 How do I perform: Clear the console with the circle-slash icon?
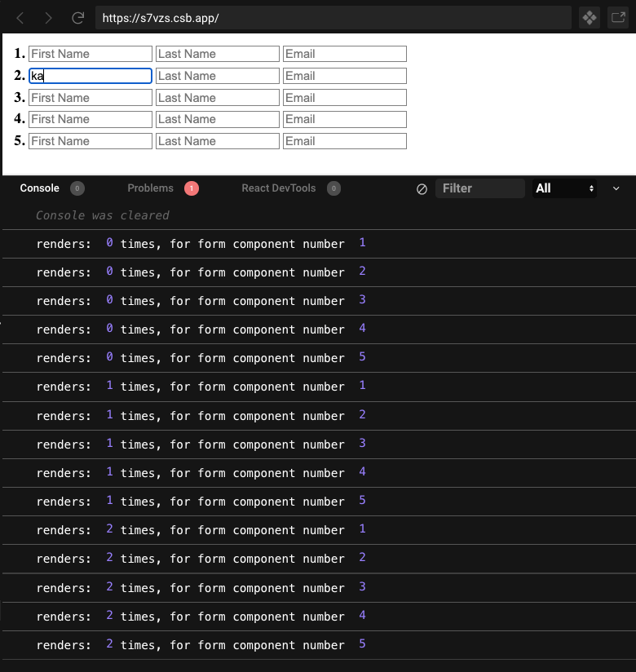click(x=422, y=188)
